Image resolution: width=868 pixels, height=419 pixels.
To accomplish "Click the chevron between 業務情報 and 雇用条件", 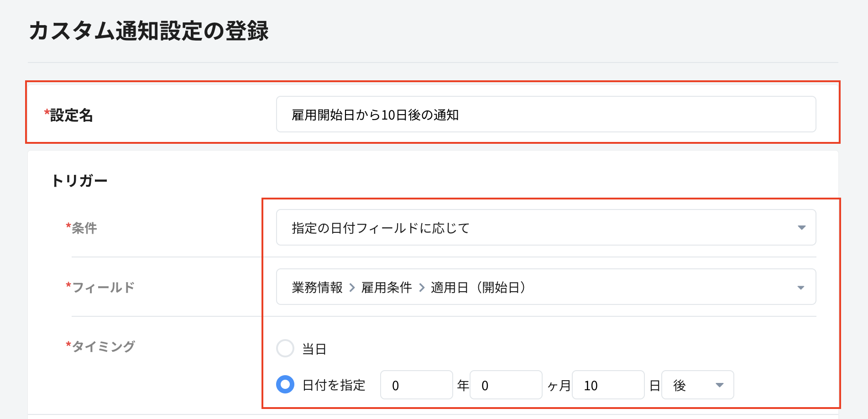I will tap(351, 287).
